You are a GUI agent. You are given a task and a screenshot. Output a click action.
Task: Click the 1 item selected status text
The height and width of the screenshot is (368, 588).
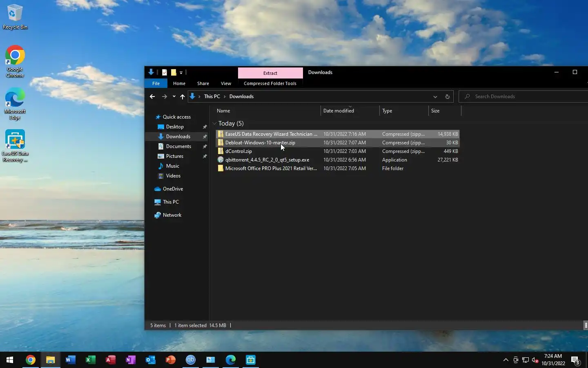click(190, 325)
